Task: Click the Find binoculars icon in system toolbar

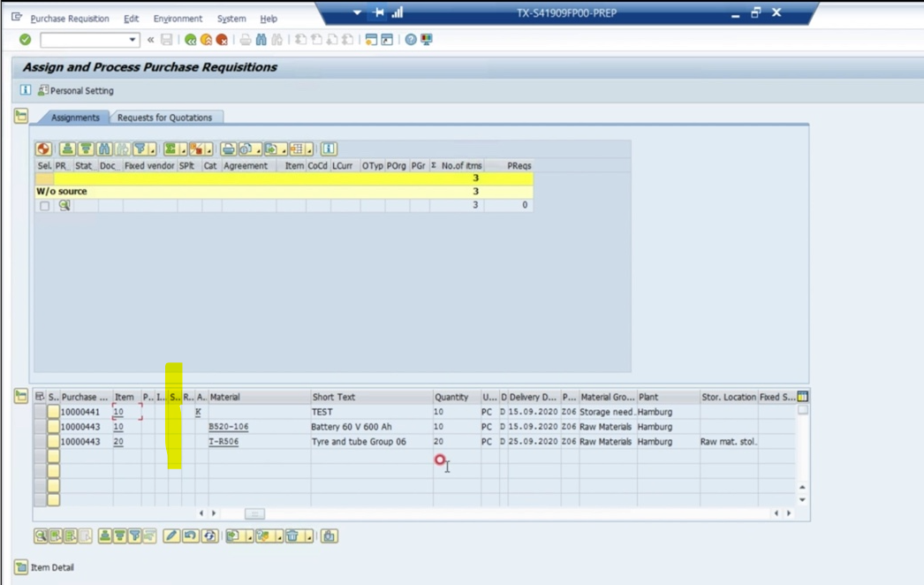Action: [261, 40]
